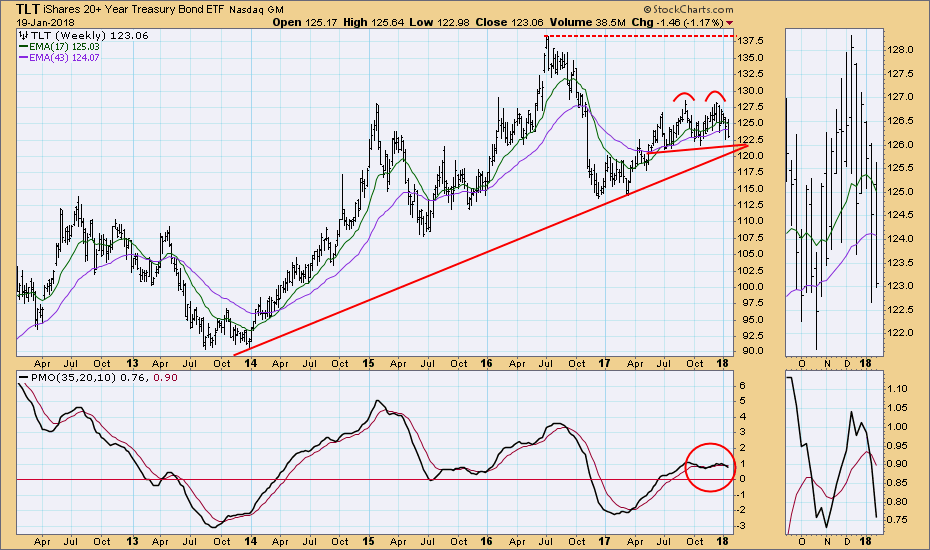The image size is (930, 550).
Task: Click the 137.5 price axis label
Action: 751,41
